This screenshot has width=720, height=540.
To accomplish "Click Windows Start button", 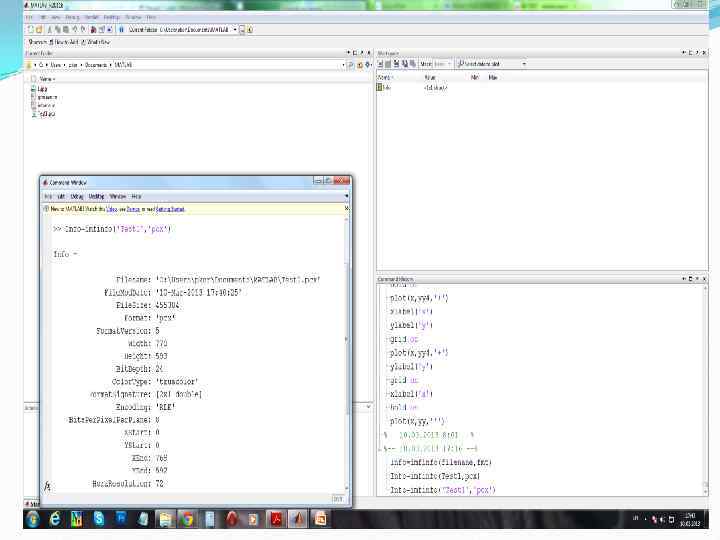I will [x=33, y=519].
